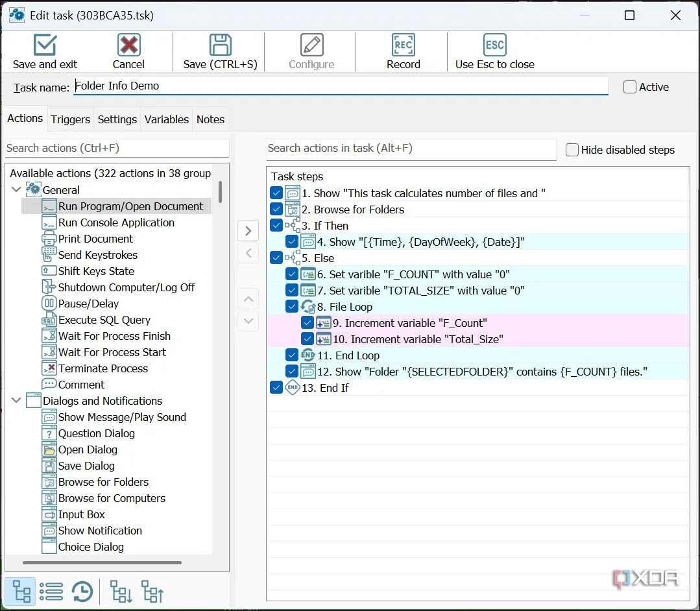Click the Use Esc to close icon

coord(494,45)
